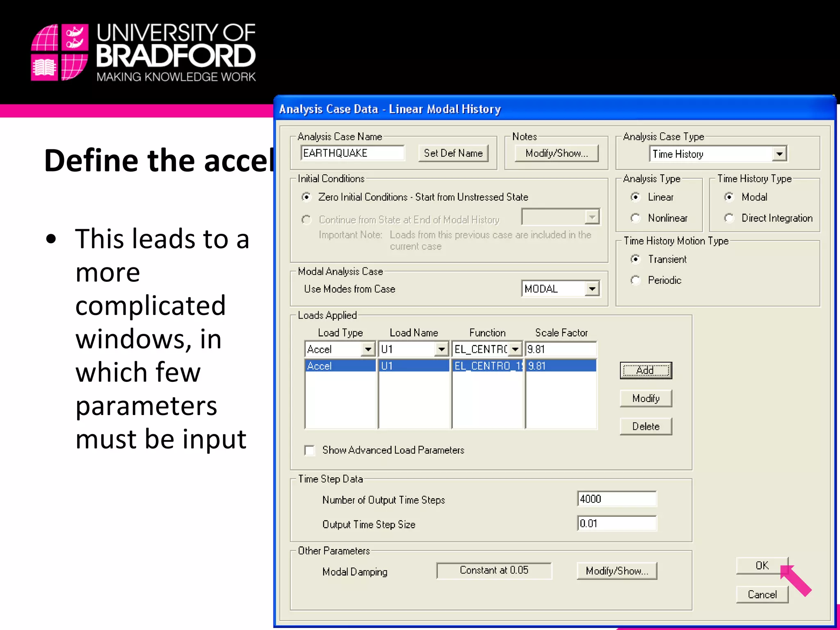
Task: Confirm dialog with OK
Action: (x=762, y=566)
